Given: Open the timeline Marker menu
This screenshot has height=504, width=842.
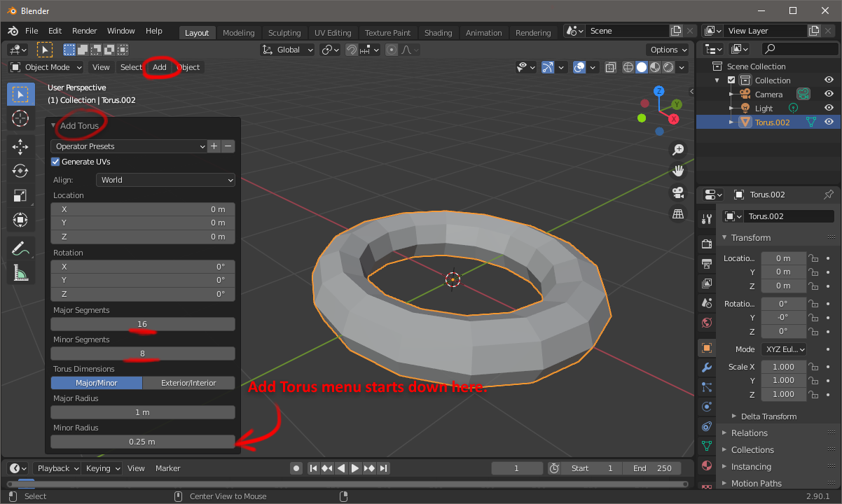Looking at the screenshot, I should (168, 468).
